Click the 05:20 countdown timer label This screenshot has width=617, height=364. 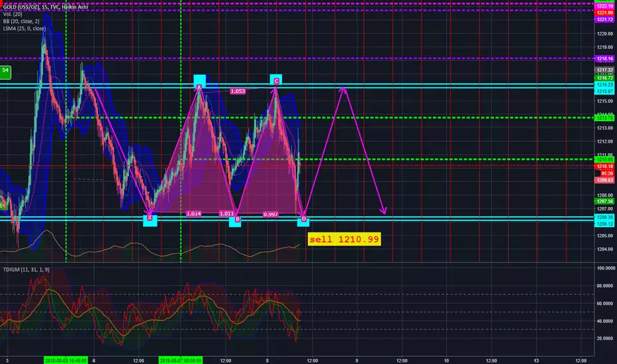tap(606, 173)
